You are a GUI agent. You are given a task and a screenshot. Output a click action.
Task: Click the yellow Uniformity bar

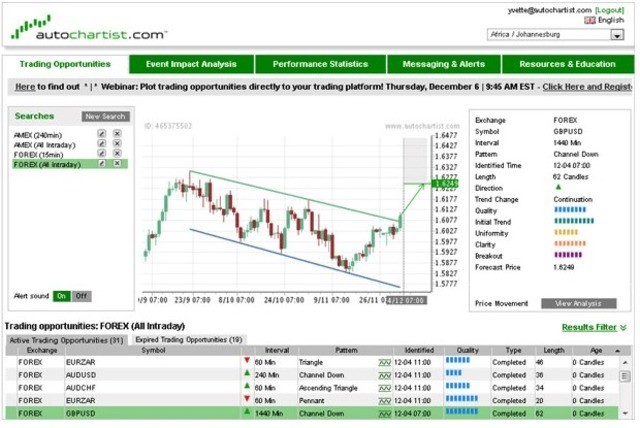(x=566, y=232)
